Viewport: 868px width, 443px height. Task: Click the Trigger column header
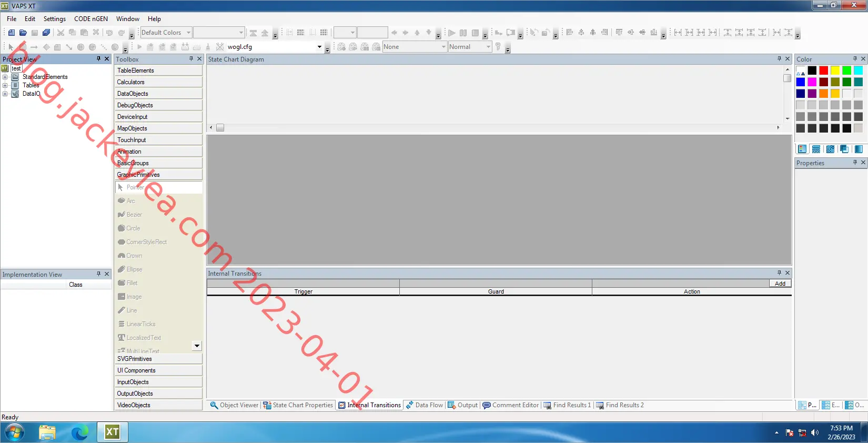[x=304, y=291]
